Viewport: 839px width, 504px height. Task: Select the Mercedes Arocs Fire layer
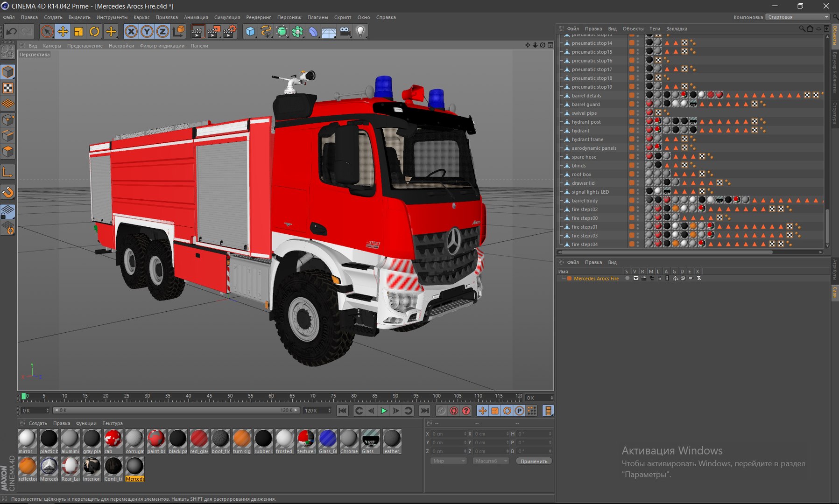tap(596, 279)
